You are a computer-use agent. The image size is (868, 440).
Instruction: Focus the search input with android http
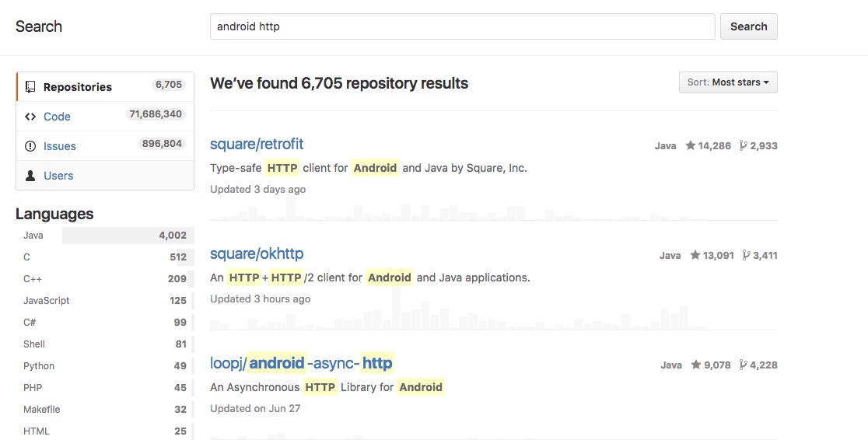coord(462,26)
